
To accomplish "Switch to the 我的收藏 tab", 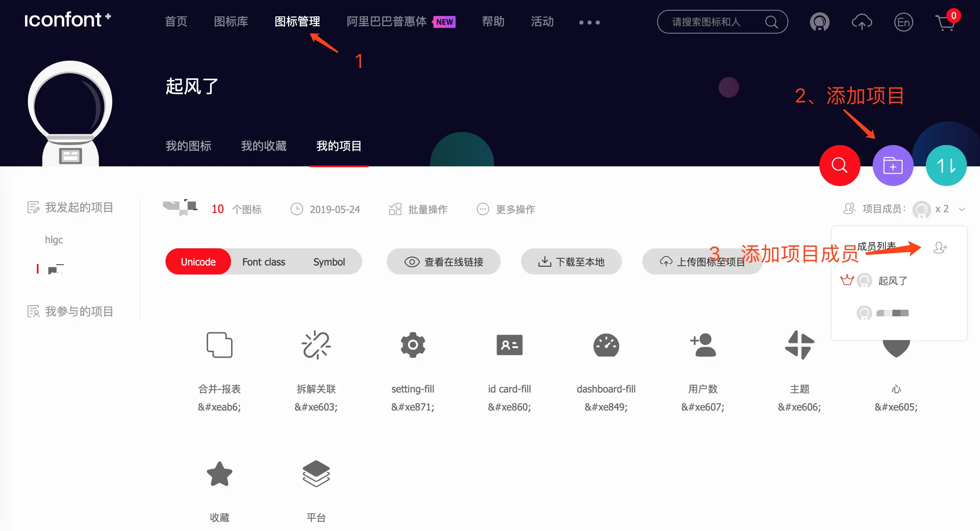I will click(263, 146).
